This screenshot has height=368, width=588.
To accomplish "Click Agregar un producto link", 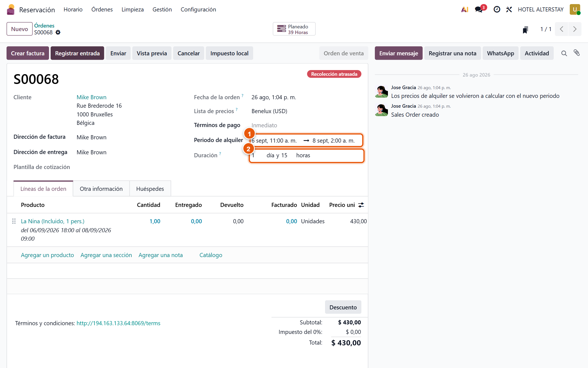I will pyautogui.click(x=47, y=255).
